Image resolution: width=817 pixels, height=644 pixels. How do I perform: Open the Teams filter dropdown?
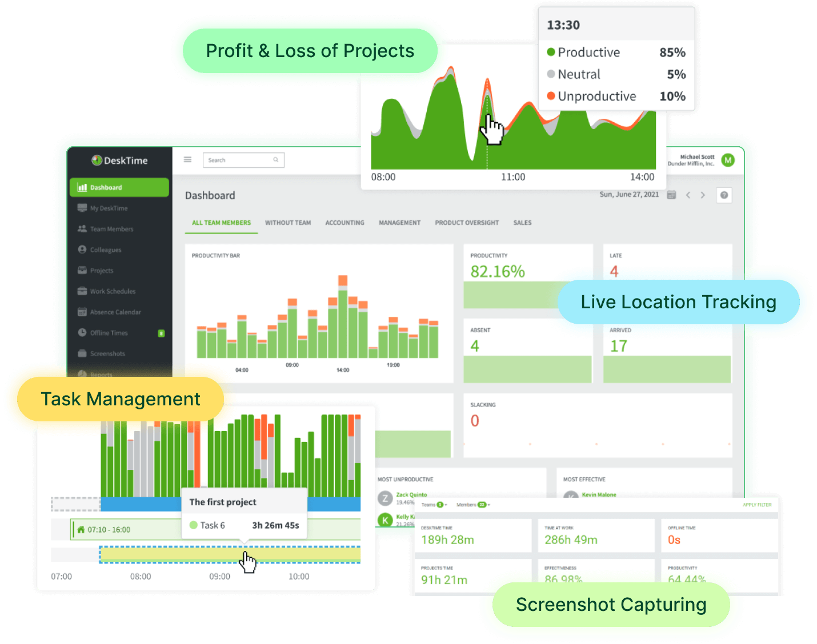tap(434, 505)
